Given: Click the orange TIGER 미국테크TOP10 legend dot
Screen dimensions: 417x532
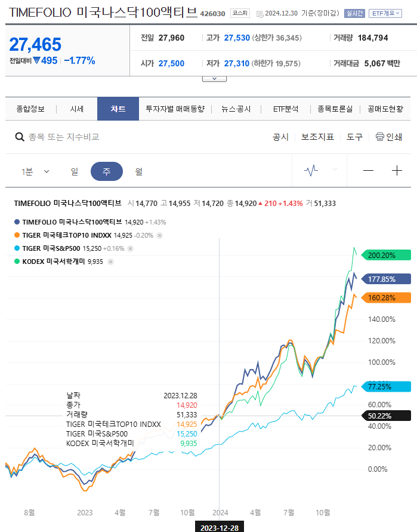Looking at the screenshot, I should 17,235.
